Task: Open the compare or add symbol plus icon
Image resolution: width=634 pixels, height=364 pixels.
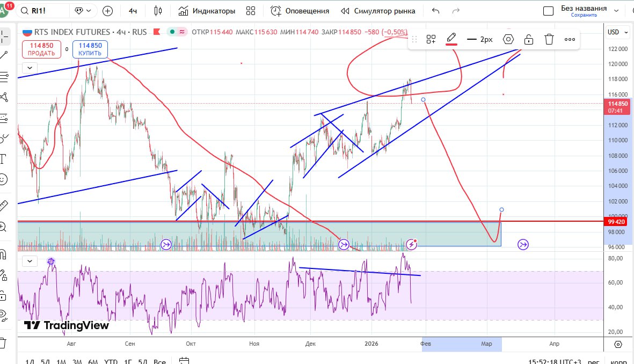Action: (107, 11)
